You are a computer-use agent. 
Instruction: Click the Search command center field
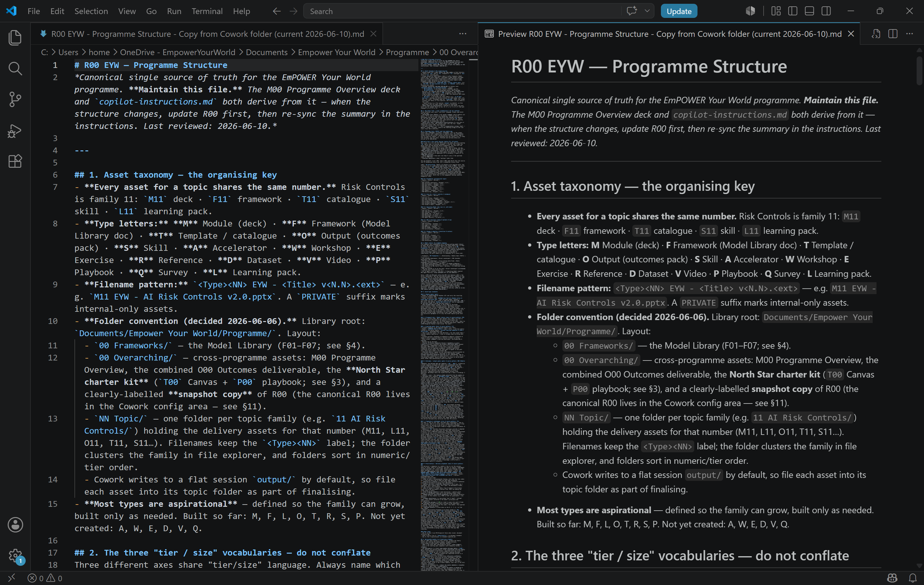(x=462, y=11)
